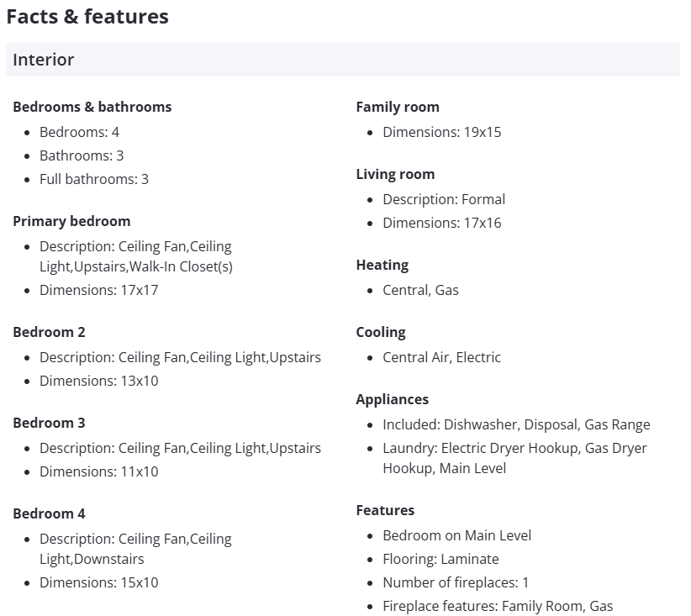
Task: Click the Heating subheading
Action: coord(382,265)
